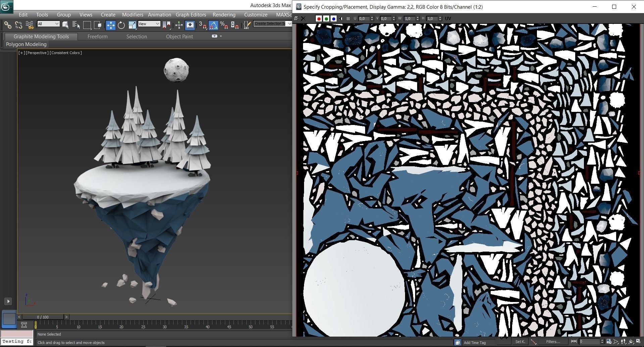Click the Unlink Selection tool

tap(18, 25)
